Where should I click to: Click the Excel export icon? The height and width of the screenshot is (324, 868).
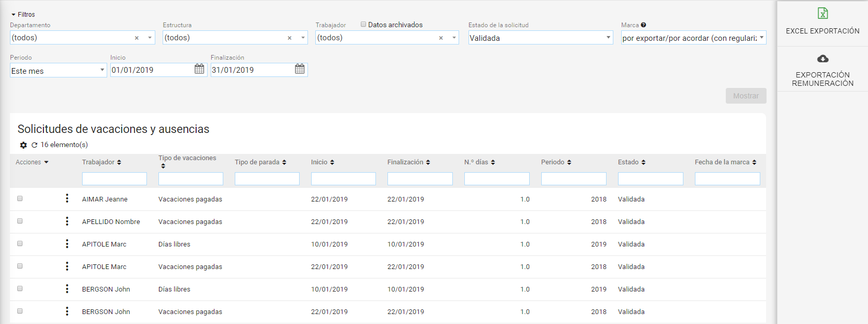point(823,14)
